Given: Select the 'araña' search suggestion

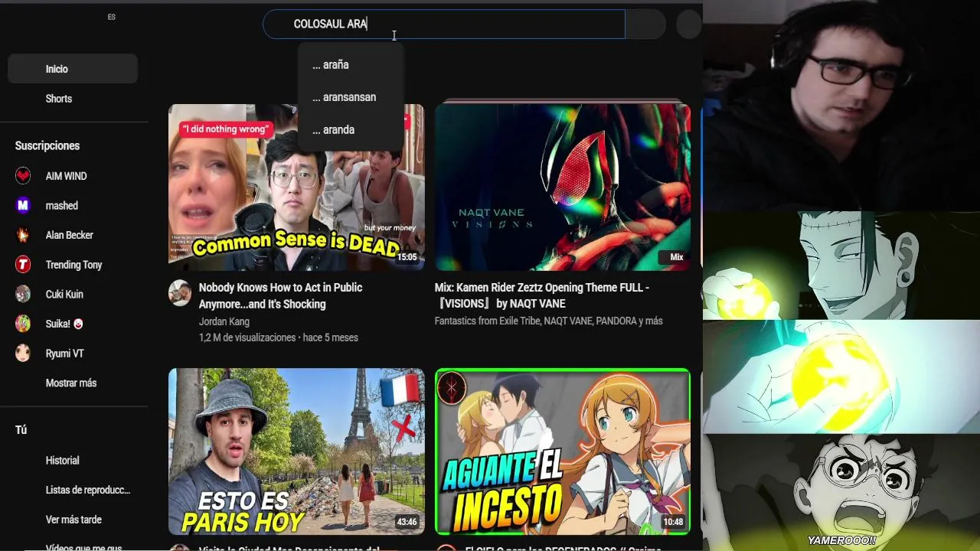Looking at the screenshot, I should point(351,65).
